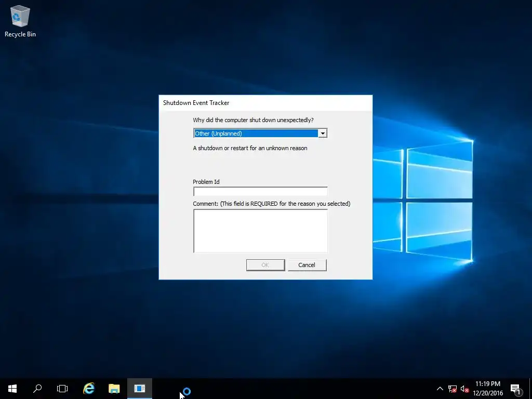This screenshot has width=532, height=399.
Task: Click the 'Problem Id' label
Action: click(x=206, y=182)
